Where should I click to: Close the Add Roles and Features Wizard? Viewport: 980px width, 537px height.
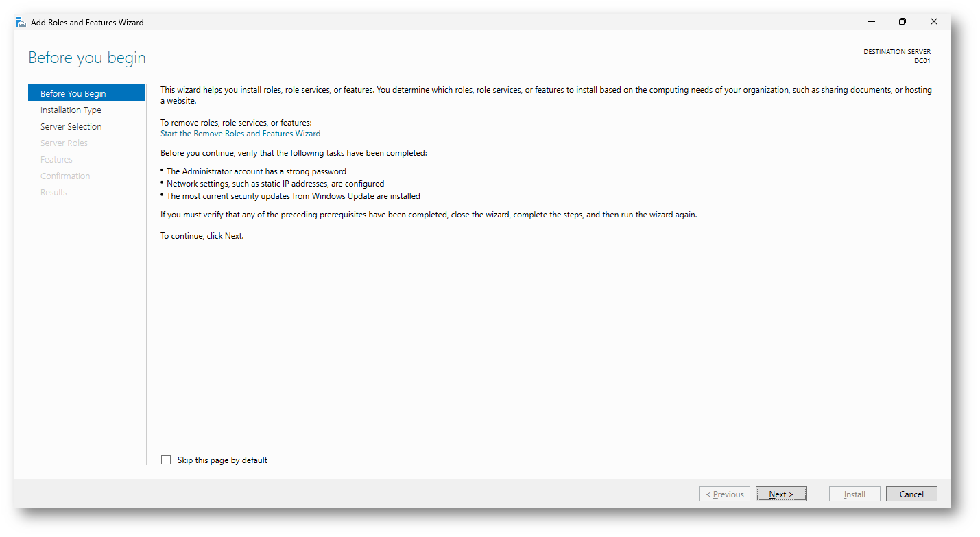[x=933, y=22]
